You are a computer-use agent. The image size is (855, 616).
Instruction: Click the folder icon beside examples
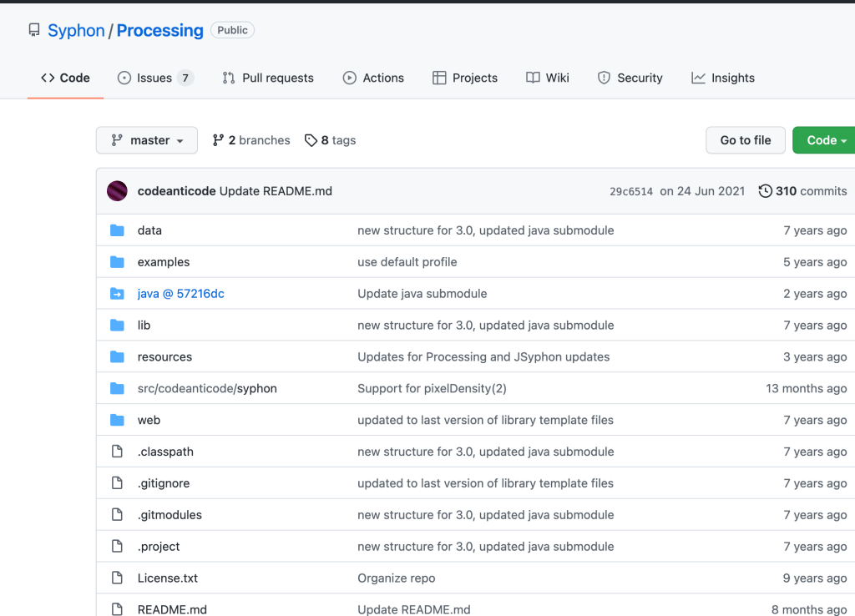tap(117, 262)
